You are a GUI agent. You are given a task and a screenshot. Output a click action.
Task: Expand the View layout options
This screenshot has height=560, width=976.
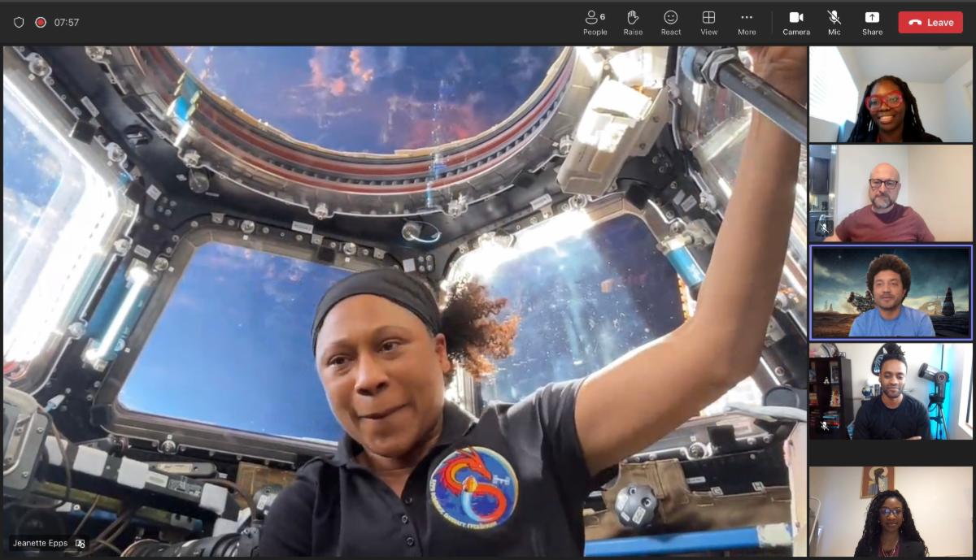click(708, 21)
